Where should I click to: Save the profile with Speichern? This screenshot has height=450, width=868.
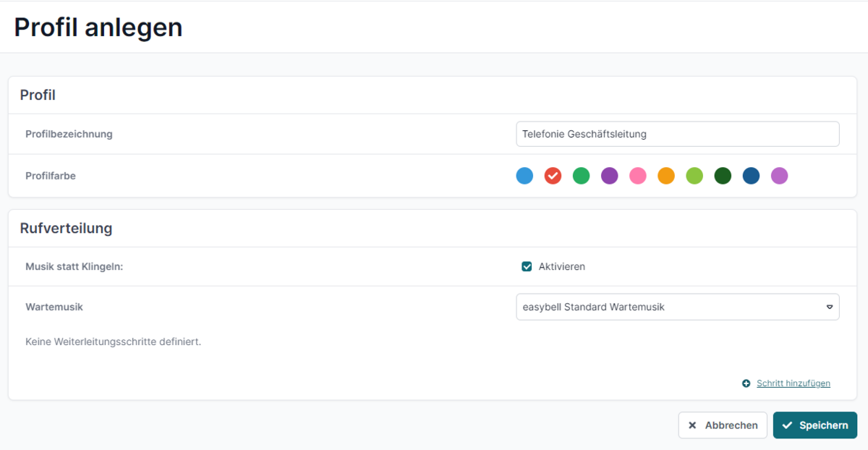click(x=815, y=425)
